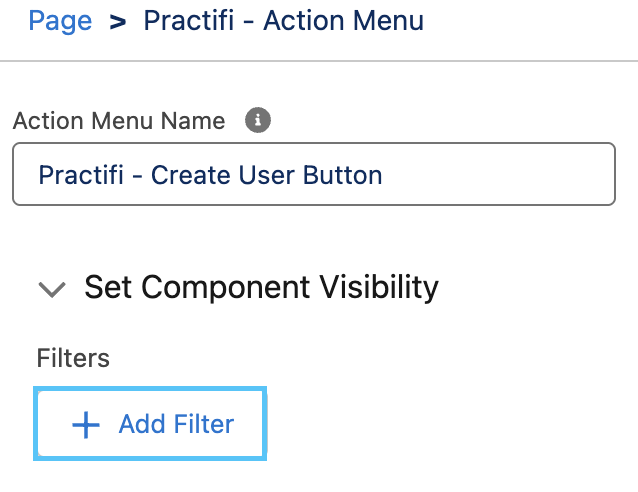Click the plus icon in Add Filter
This screenshot has height=492, width=638.
pyautogui.click(x=87, y=425)
